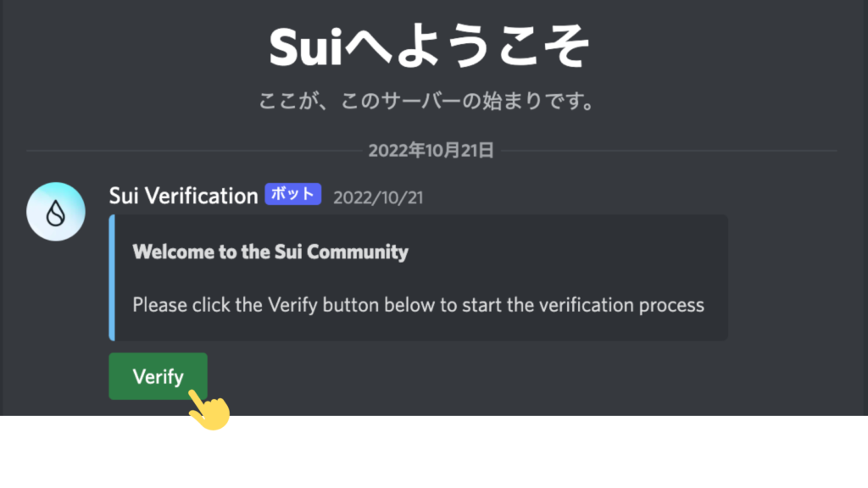Click the blue accent bar of the embed
The image size is (868, 488).
[112, 277]
